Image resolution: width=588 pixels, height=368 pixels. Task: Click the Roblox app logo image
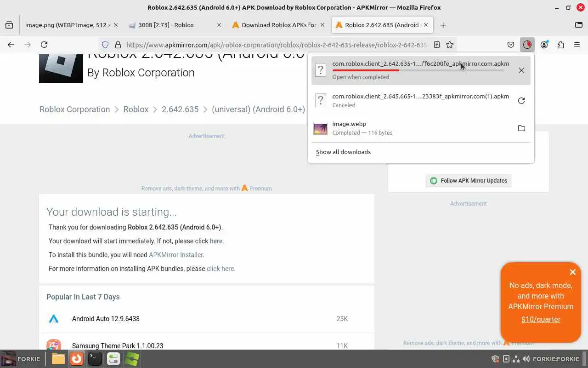coord(61,69)
